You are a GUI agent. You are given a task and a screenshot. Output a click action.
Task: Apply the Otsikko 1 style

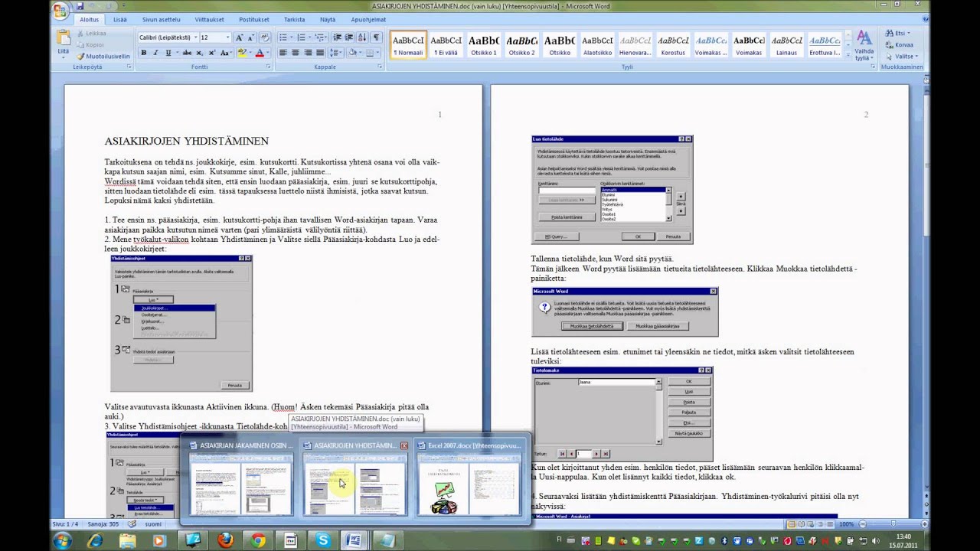coord(484,45)
